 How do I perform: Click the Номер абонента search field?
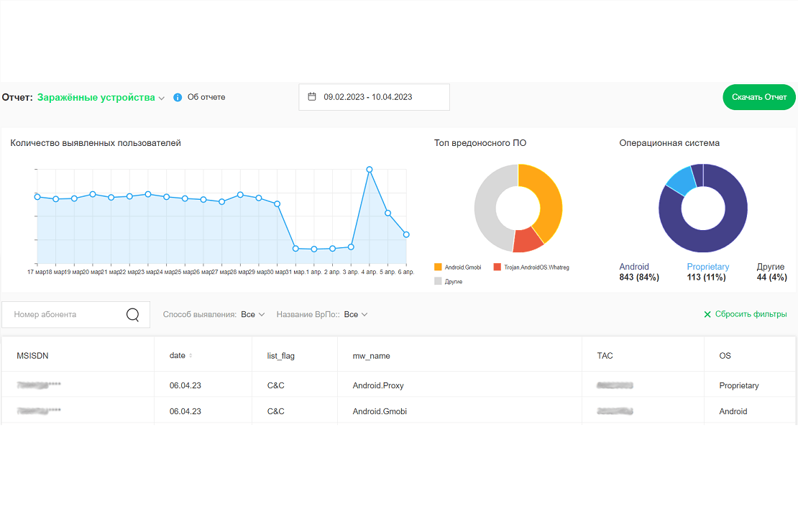coord(65,315)
